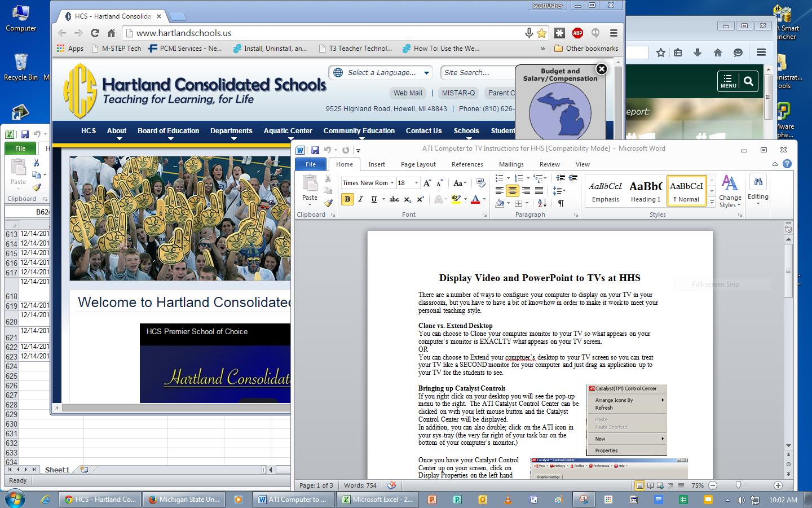The height and width of the screenshot is (508, 812).
Task: Toggle Italic formatting in Word
Action: coord(361,199)
